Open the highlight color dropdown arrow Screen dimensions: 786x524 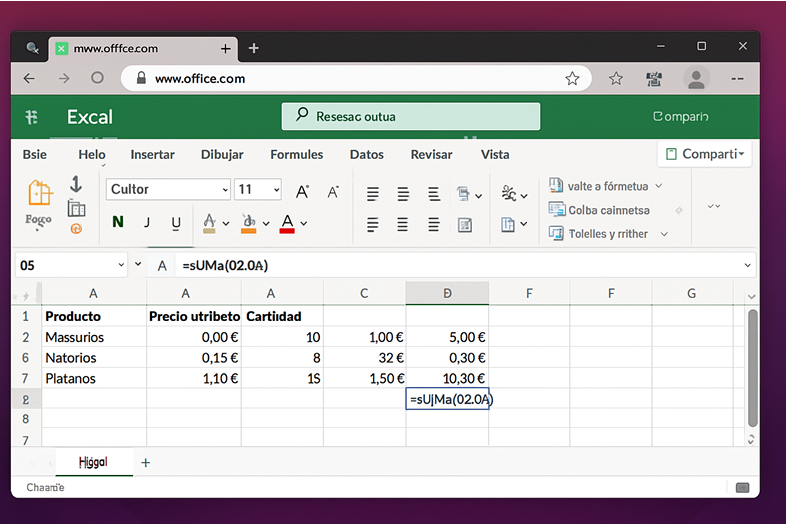coord(226,224)
